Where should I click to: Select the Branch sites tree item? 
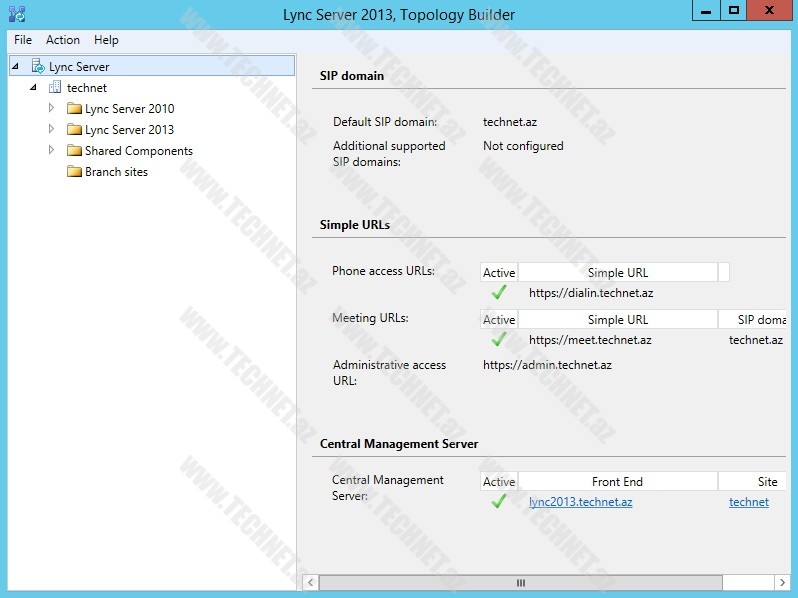(x=116, y=172)
